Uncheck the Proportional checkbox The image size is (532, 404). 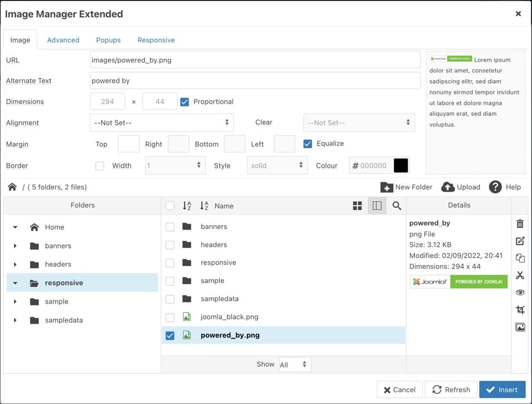(185, 101)
